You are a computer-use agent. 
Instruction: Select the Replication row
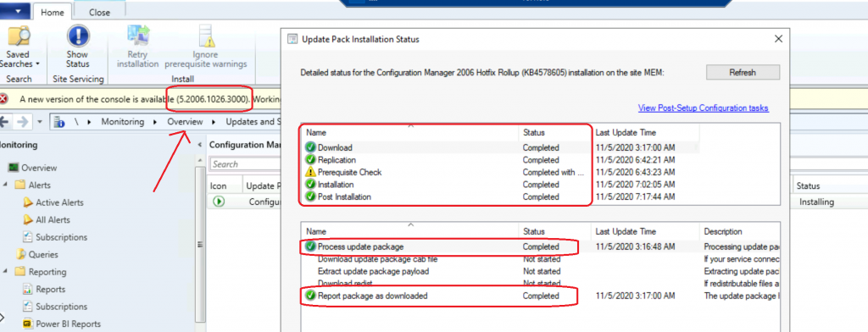coord(499,160)
